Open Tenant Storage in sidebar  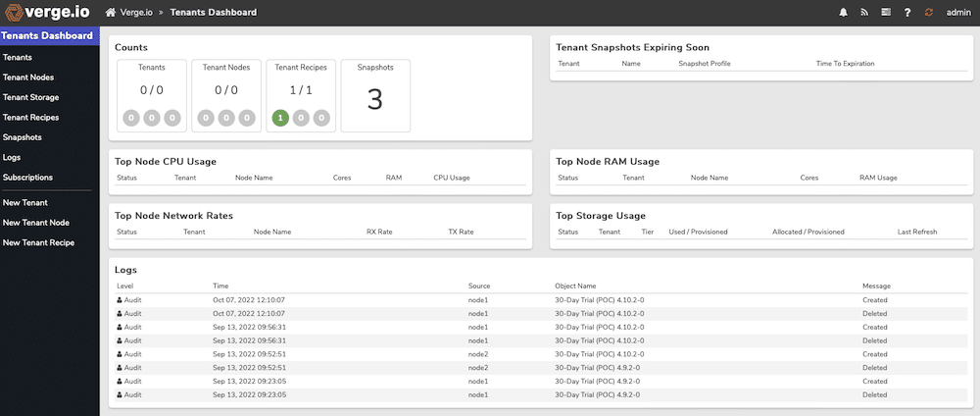[x=30, y=97]
